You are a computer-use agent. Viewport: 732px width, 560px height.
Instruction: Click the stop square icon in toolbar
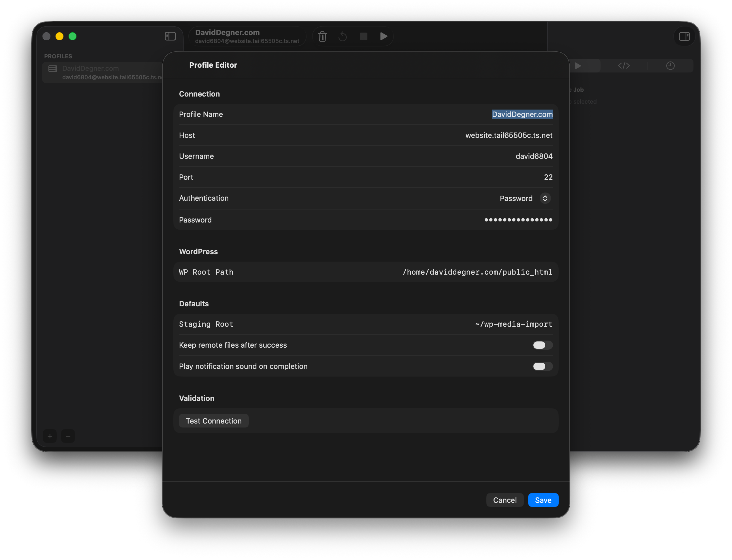tap(363, 36)
